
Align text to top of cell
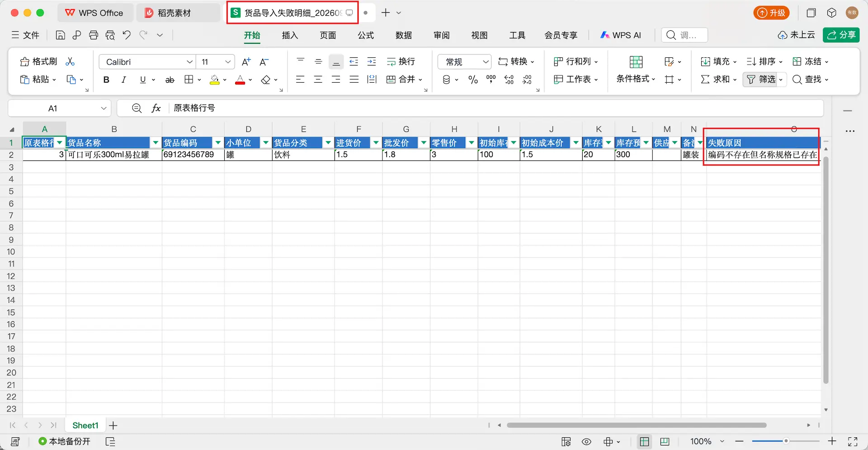[301, 61]
